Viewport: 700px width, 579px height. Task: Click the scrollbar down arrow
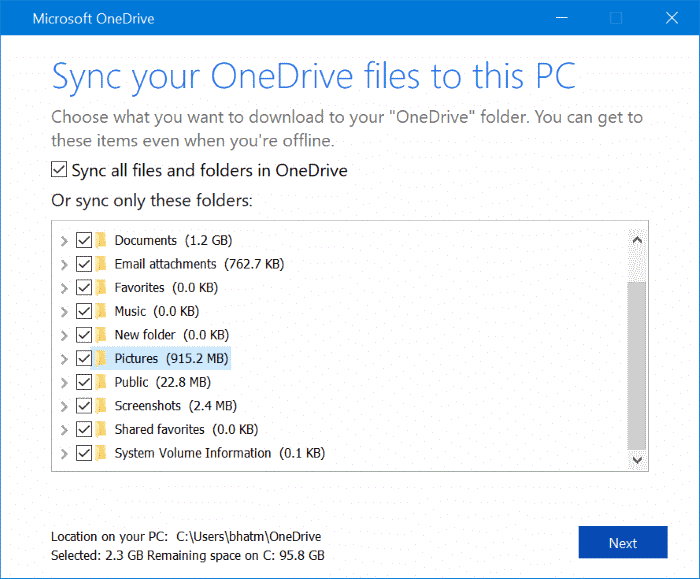[637, 460]
